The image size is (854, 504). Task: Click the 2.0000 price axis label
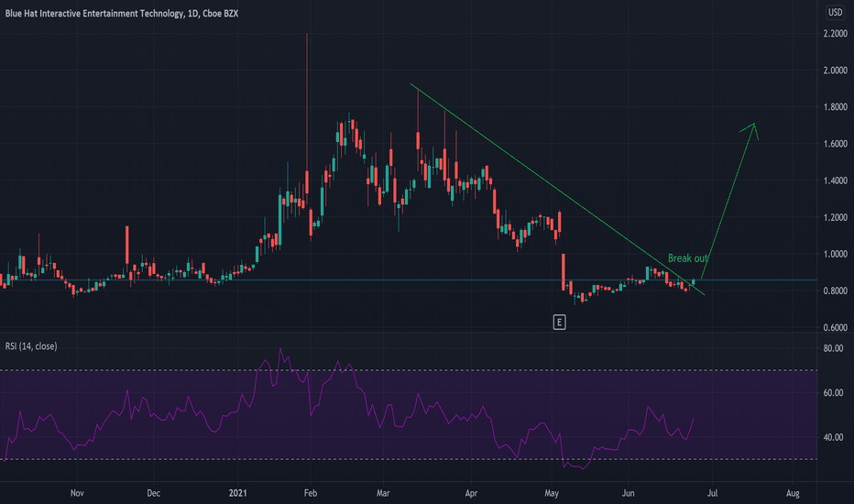tap(835, 71)
